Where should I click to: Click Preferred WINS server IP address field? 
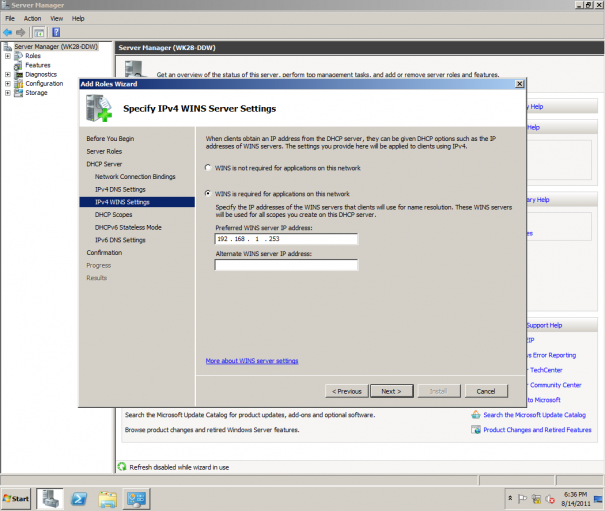[286, 239]
